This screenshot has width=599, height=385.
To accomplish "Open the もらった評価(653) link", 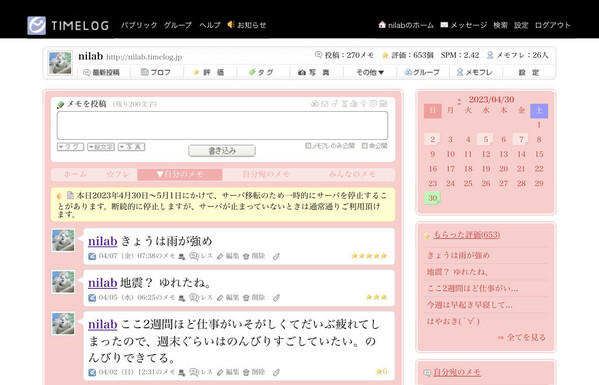I will pyautogui.click(x=466, y=235).
